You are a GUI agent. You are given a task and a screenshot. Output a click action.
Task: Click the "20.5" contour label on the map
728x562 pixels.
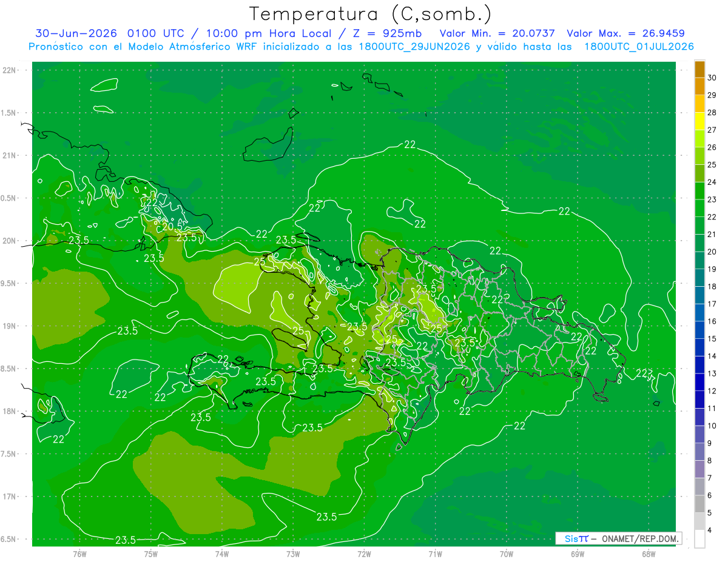coord(172,226)
